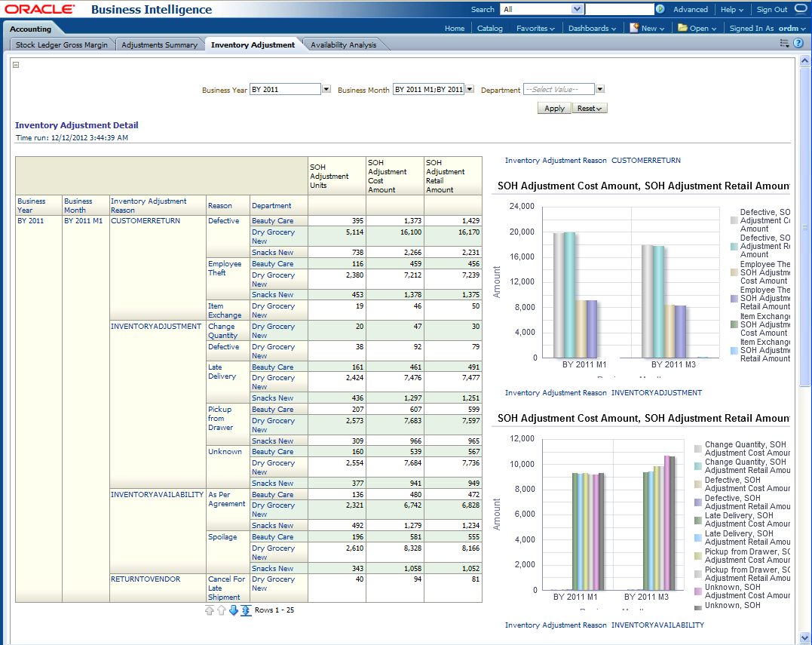Expand the Business Year dropdown
Viewport: 812px width, 645px height.
pos(326,89)
